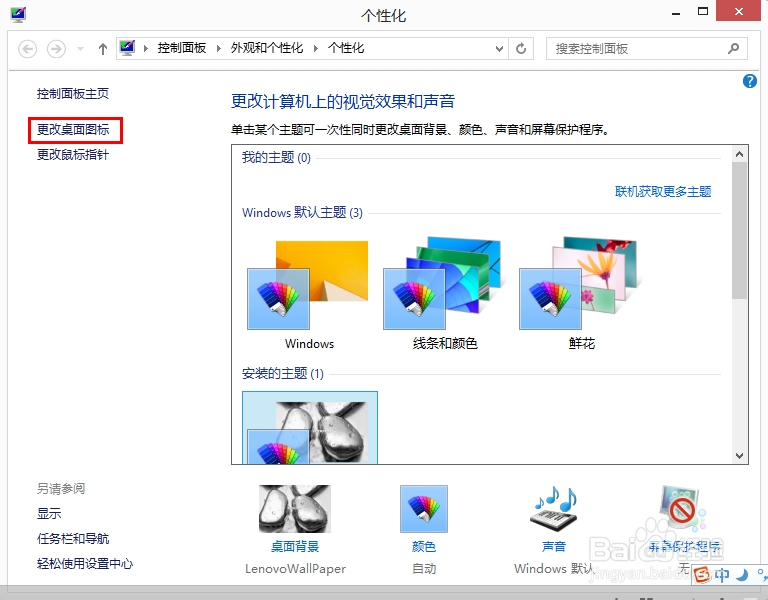768x600 pixels.
Task: Minimize the 个性化 window
Action: coord(676,14)
